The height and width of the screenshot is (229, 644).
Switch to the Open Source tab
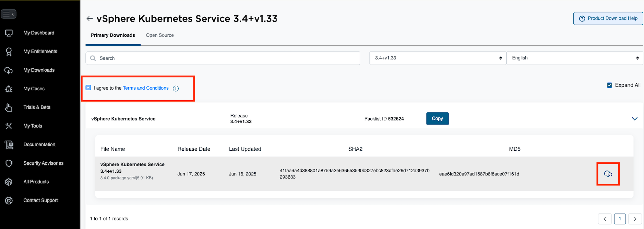tap(160, 35)
